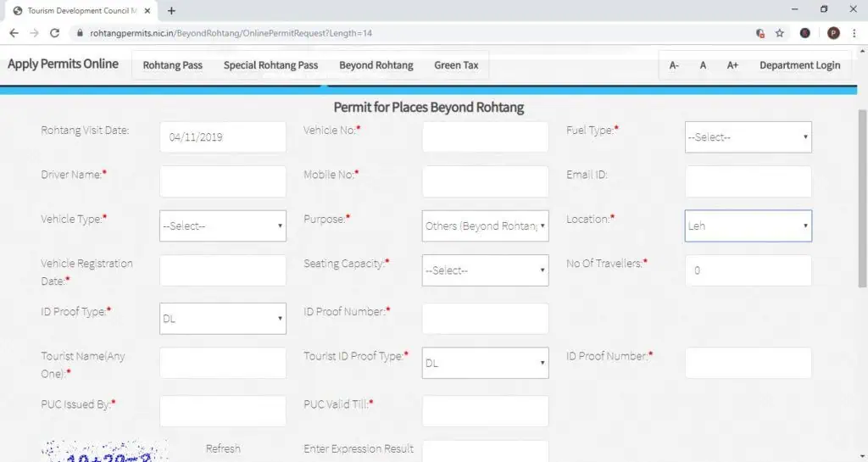Reset font size with A button

(703, 65)
